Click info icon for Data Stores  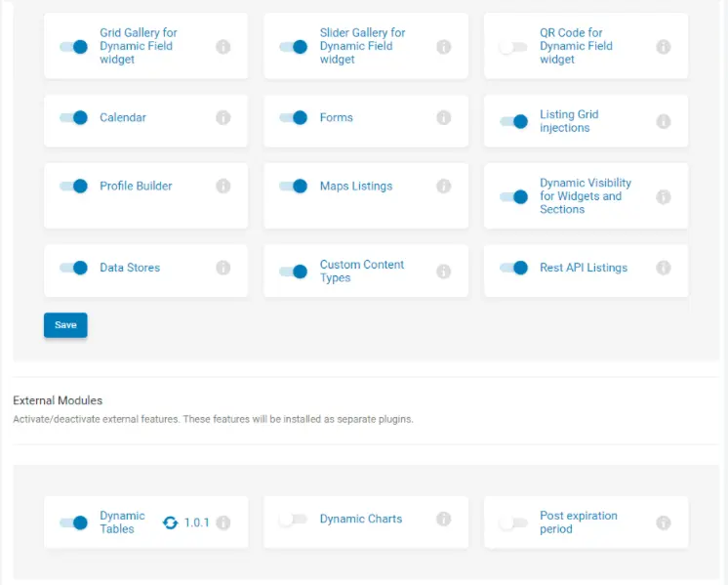click(223, 268)
